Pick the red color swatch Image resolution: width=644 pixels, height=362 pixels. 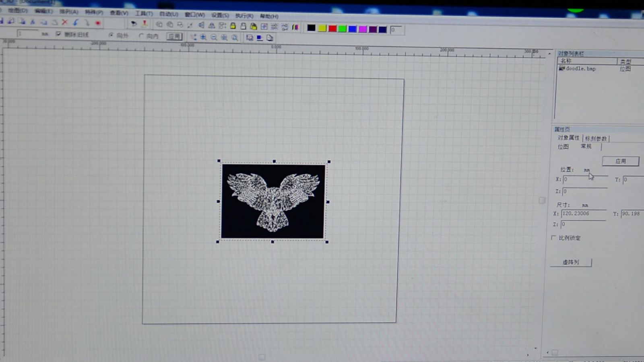click(332, 28)
